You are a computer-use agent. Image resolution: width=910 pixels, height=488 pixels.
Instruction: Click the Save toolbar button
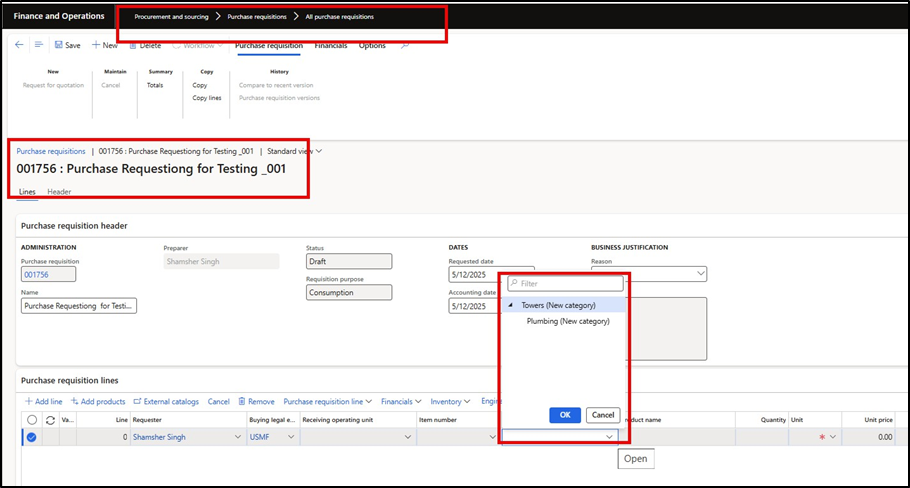68,45
